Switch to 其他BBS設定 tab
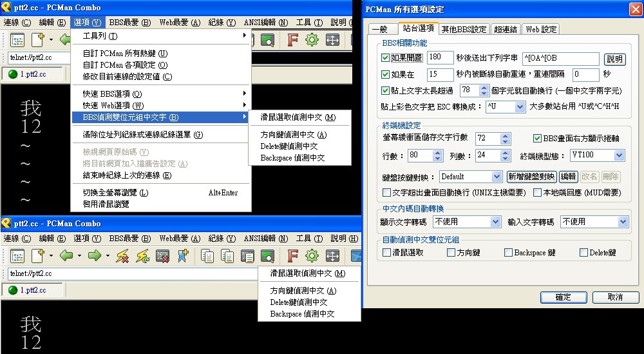 pyautogui.click(x=464, y=29)
